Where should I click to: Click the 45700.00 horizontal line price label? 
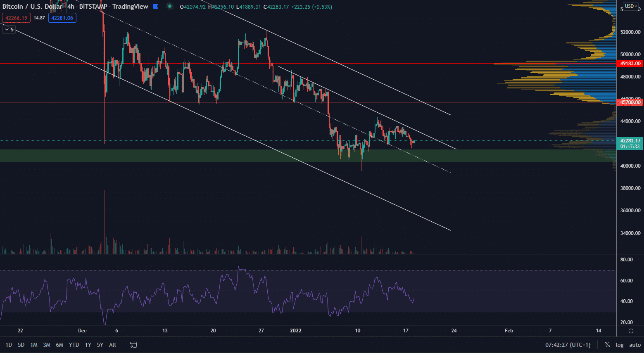[630, 102]
